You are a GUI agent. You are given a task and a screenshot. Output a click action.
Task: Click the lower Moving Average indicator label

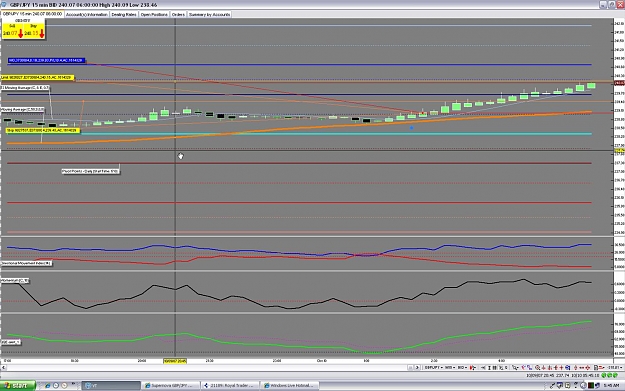pyautogui.click(x=22, y=109)
